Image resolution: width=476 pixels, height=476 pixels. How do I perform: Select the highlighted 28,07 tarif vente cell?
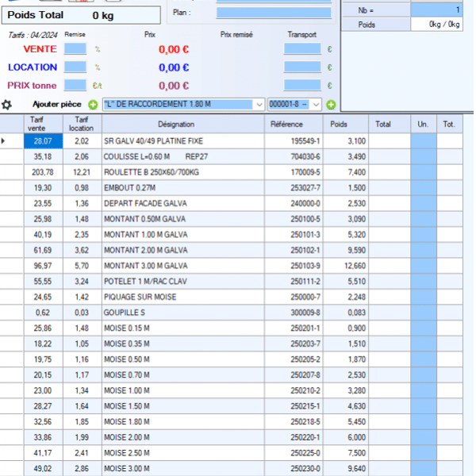43,141
